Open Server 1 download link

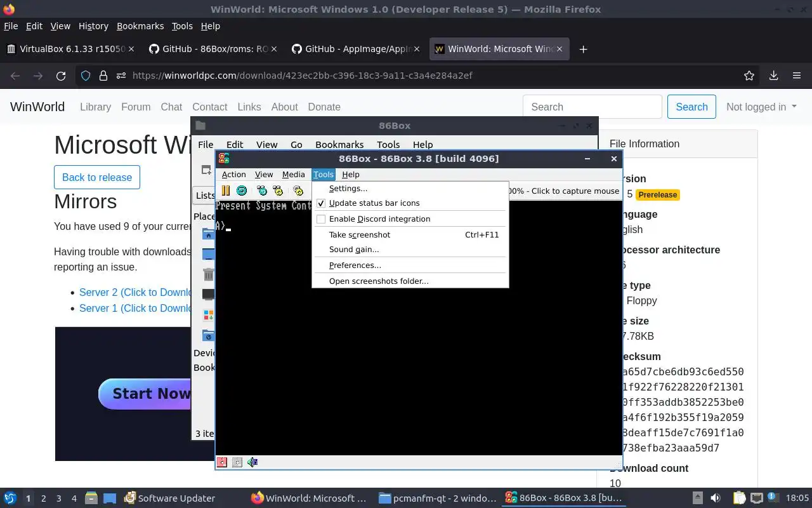click(x=135, y=308)
